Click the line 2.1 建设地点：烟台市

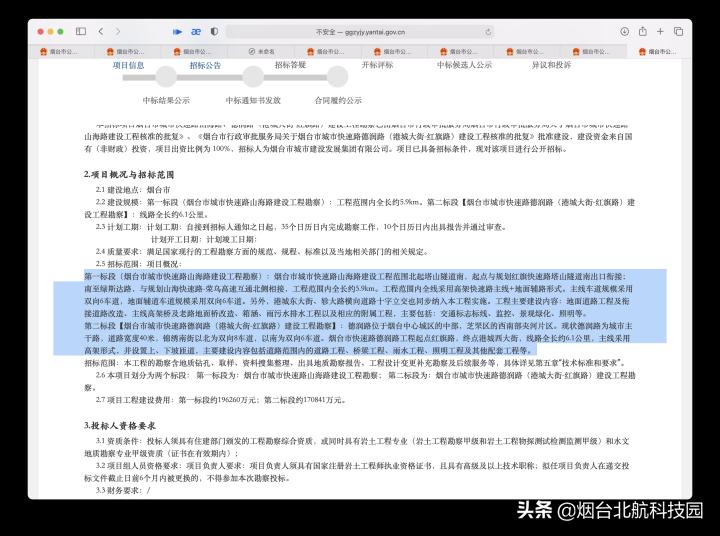tap(133, 190)
